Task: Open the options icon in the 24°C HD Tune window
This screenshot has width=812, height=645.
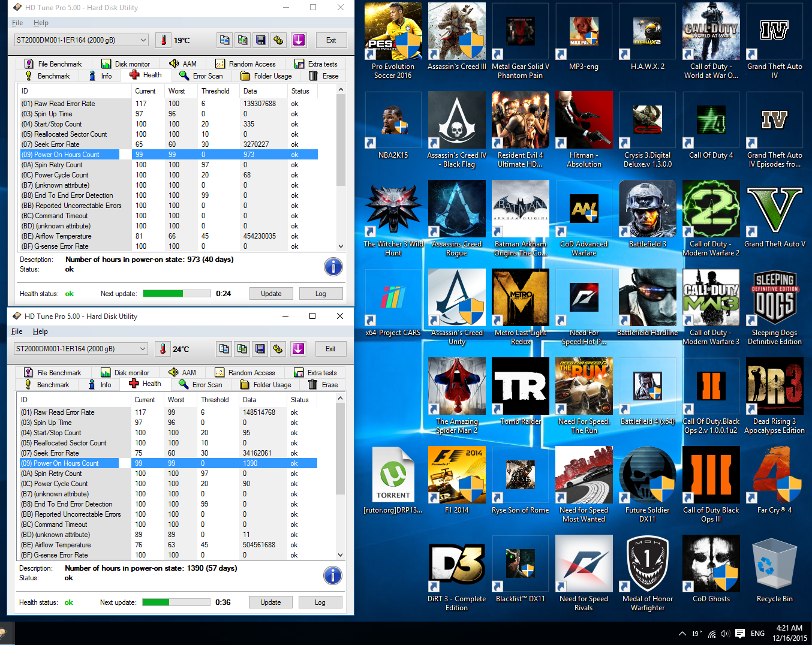Action: (278, 349)
